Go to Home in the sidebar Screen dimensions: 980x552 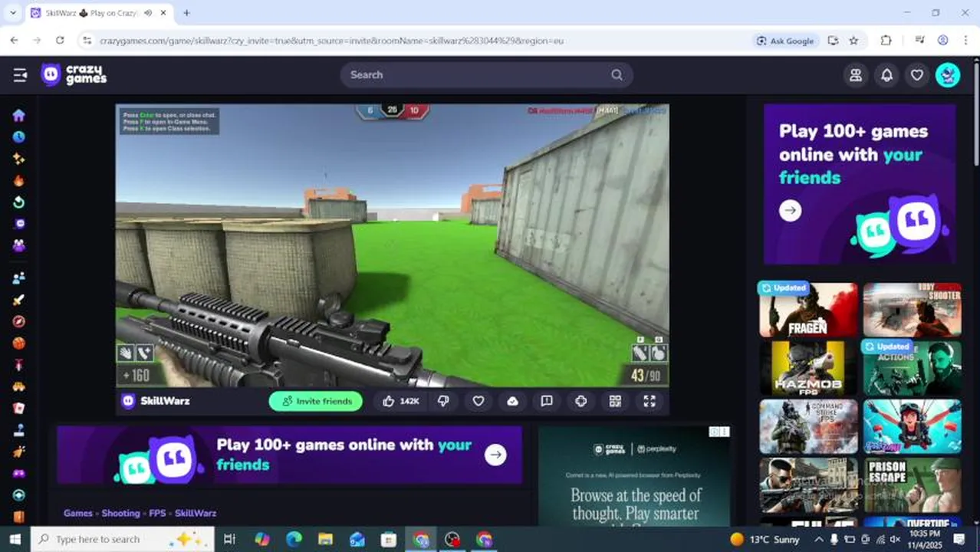pyautogui.click(x=19, y=115)
